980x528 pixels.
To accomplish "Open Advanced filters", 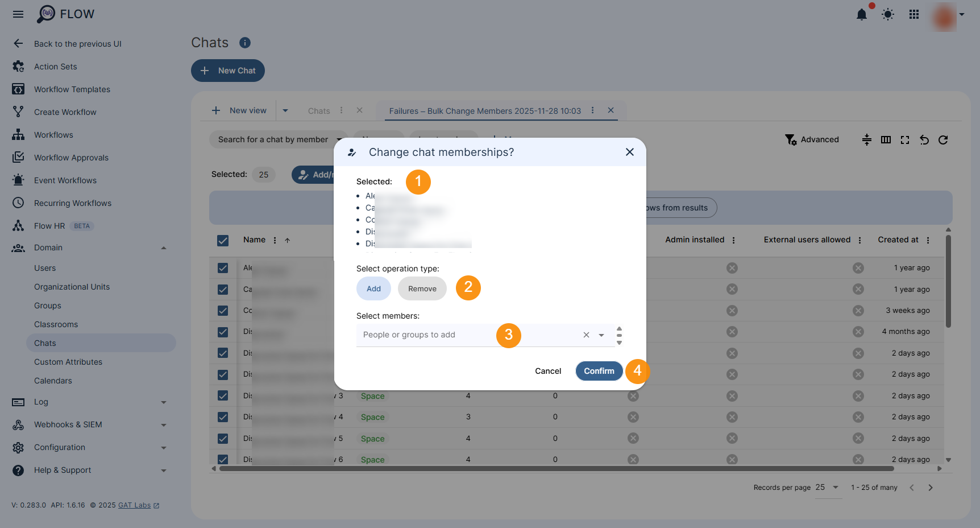I will [812, 139].
